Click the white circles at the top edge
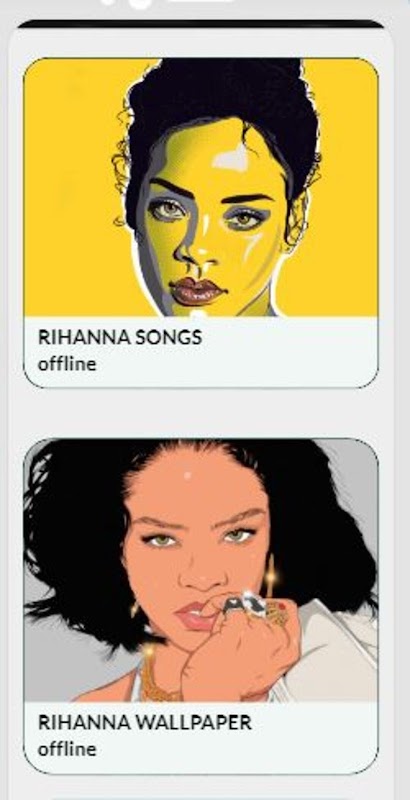 pos(126,3)
